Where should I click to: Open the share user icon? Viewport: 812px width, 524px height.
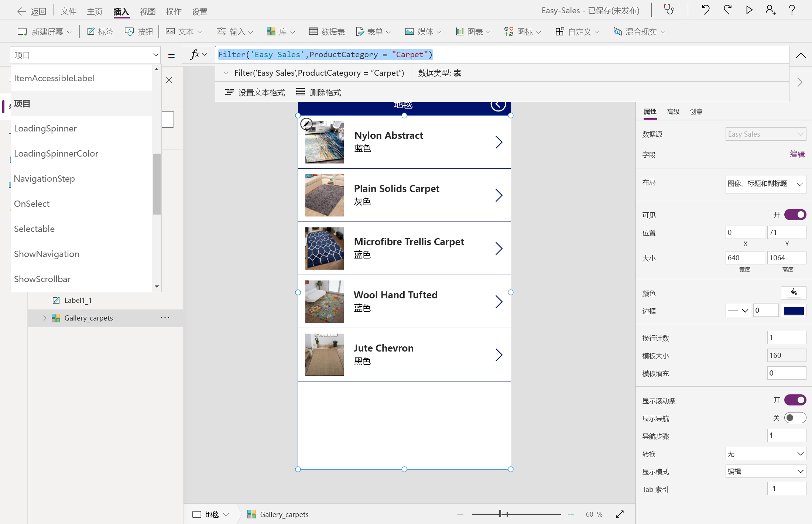click(x=771, y=10)
